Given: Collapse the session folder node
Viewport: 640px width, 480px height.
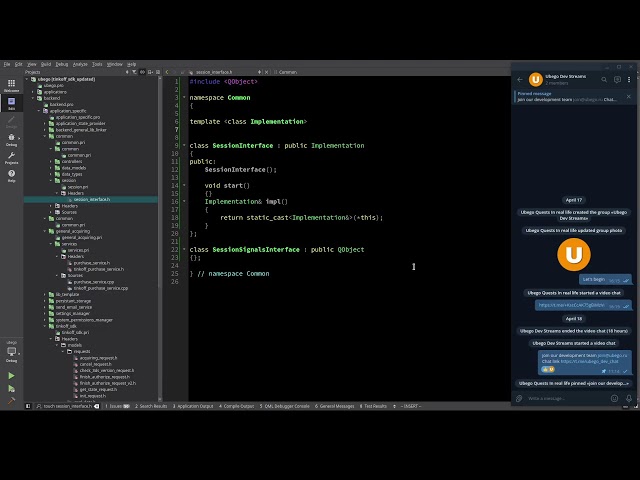Looking at the screenshot, I should (51, 180).
